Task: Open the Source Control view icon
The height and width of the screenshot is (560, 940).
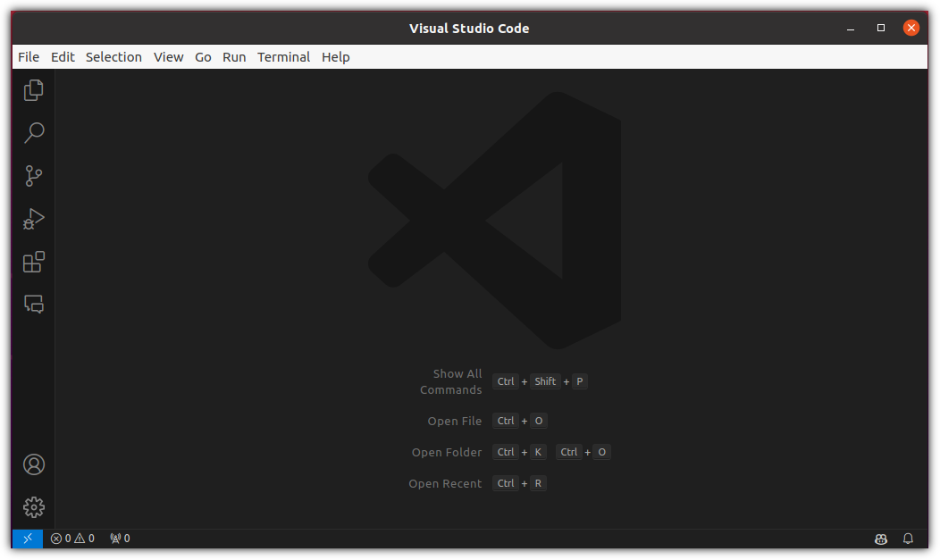Action: [34, 176]
